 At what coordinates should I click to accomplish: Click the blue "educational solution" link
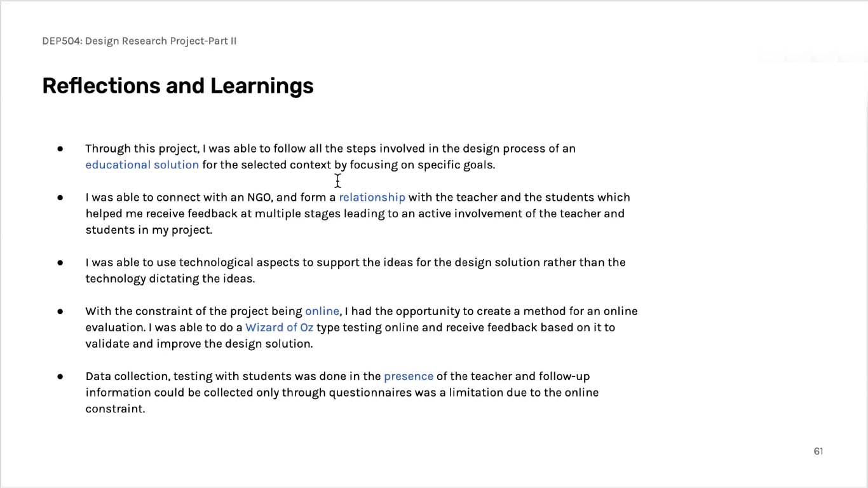click(x=142, y=165)
